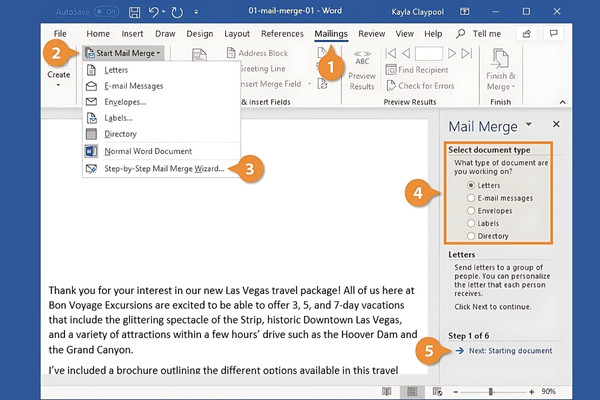600x400 pixels.
Task: Go to next record icon
Action: pos(452,53)
